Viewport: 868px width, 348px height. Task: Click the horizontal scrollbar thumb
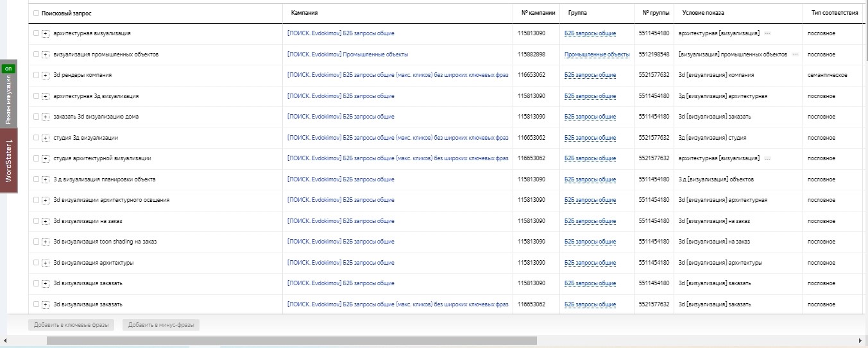pyautogui.click(x=292, y=341)
